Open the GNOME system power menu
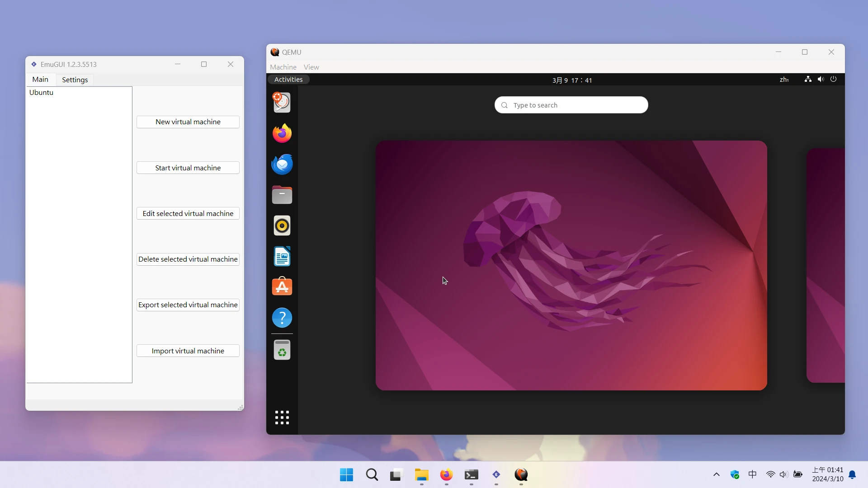The width and height of the screenshot is (868, 488). [x=833, y=80]
